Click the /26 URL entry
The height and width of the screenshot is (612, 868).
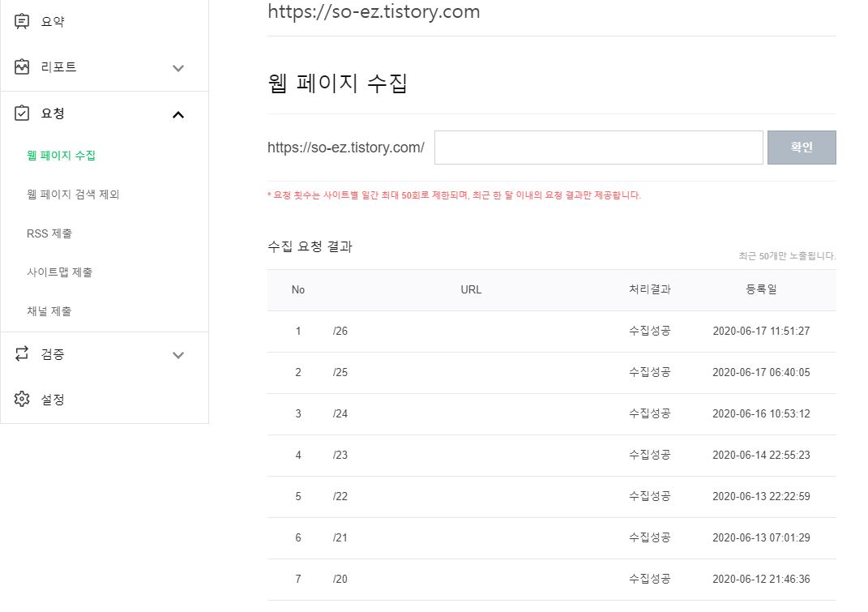340,331
